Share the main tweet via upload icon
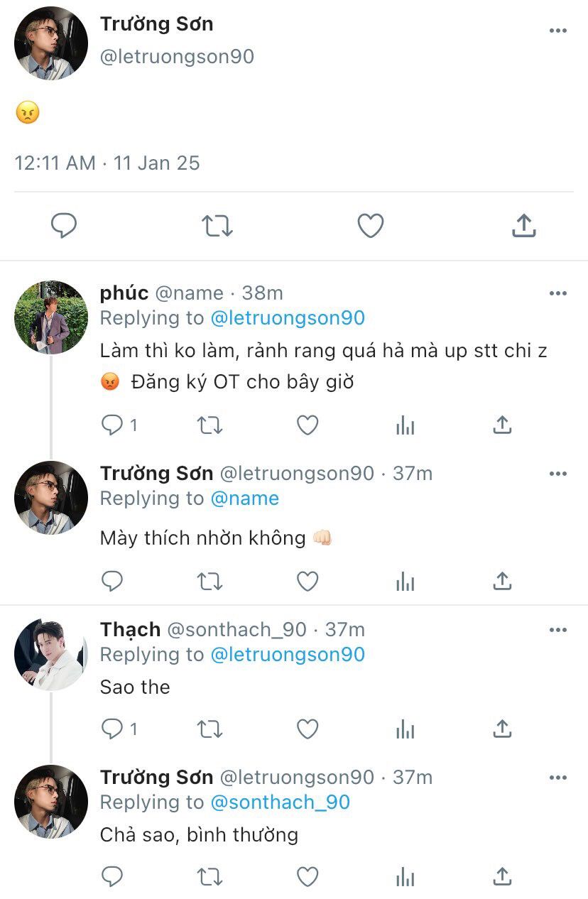 click(523, 226)
